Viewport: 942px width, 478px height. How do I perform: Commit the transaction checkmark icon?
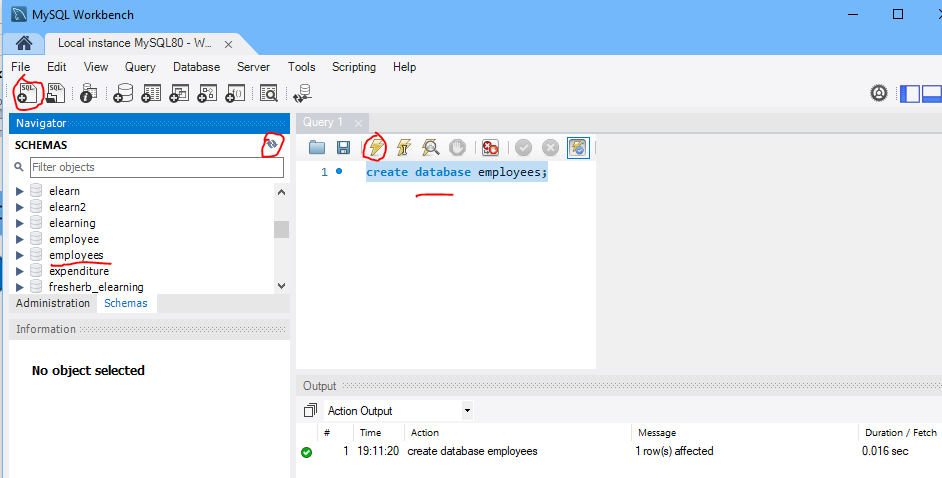[x=523, y=147]
